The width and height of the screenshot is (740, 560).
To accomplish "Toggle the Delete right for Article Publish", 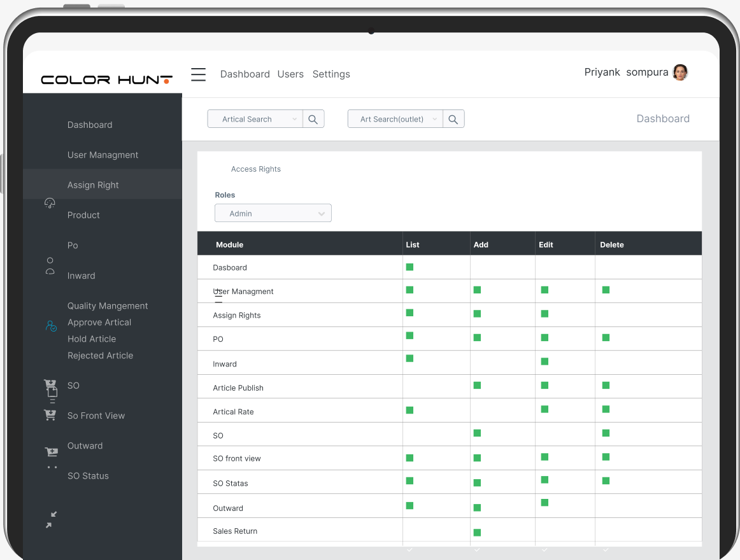I will (606, 386).
